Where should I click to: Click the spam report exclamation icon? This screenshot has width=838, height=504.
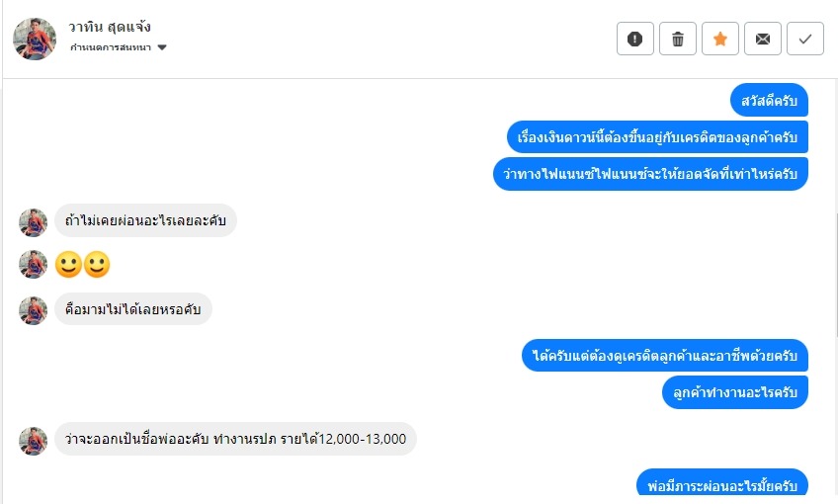click(x=634, y=39)
